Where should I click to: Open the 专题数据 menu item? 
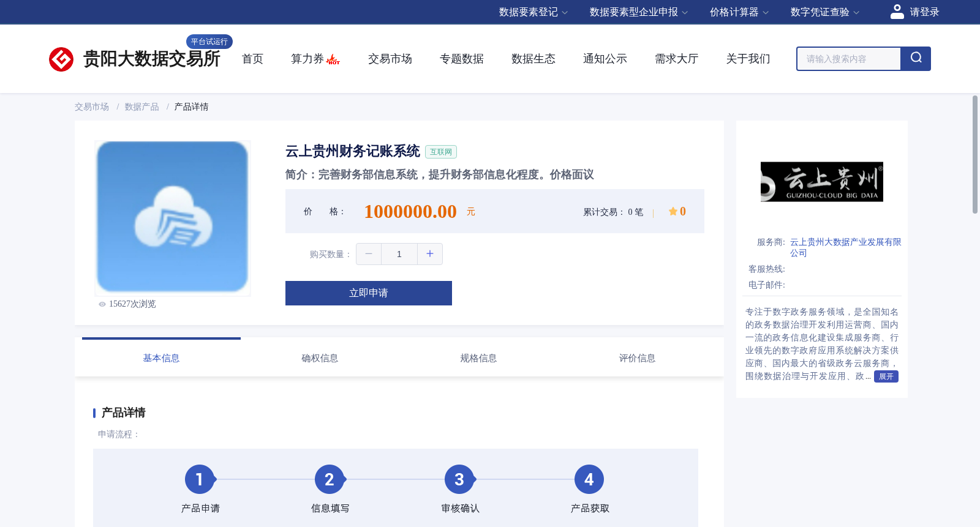coord(462,59)
